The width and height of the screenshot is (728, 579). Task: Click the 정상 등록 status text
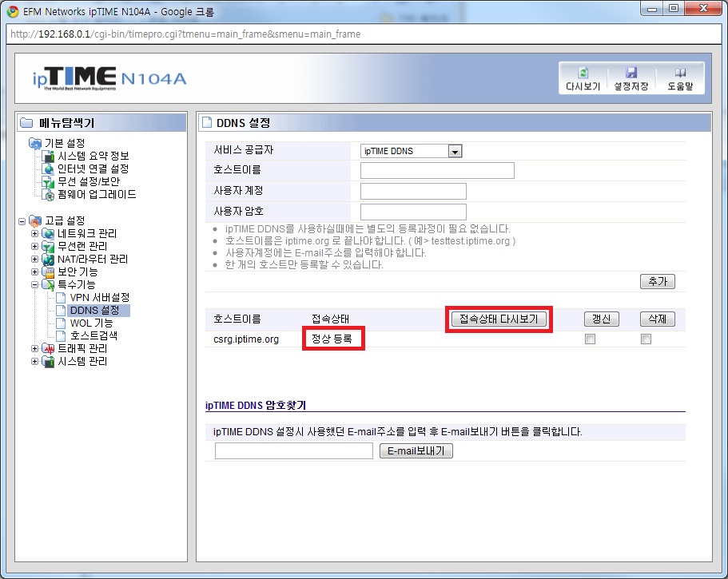click(332, 339)
